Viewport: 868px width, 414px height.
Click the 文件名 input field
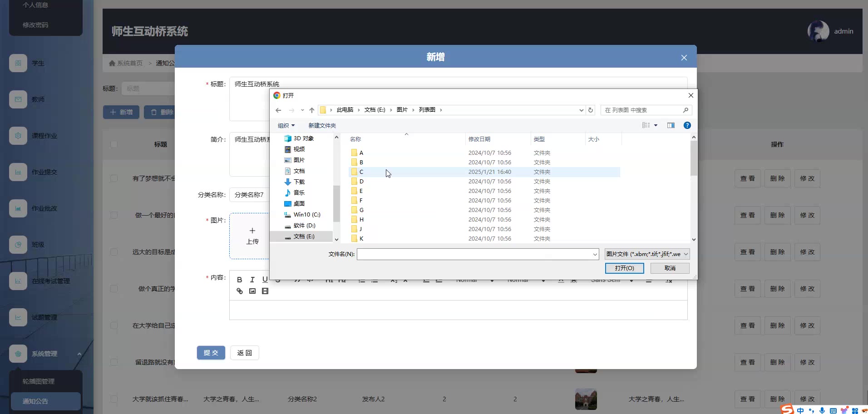click(x=474, y=254)
